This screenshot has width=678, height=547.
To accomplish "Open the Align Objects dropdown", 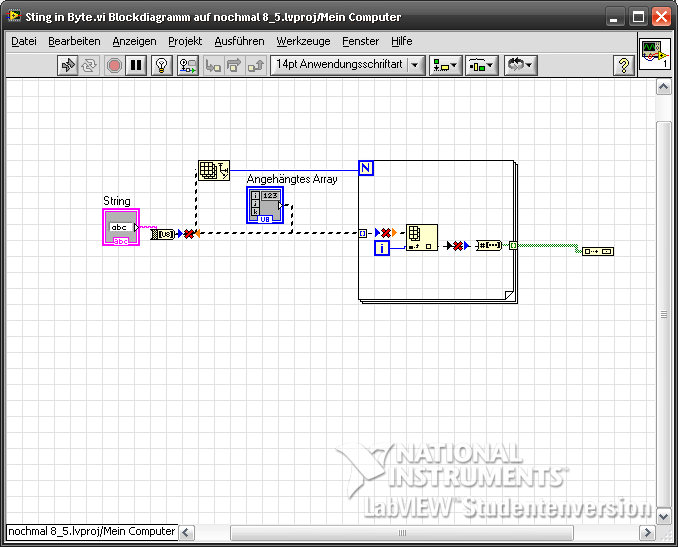I will coord(446,66).
